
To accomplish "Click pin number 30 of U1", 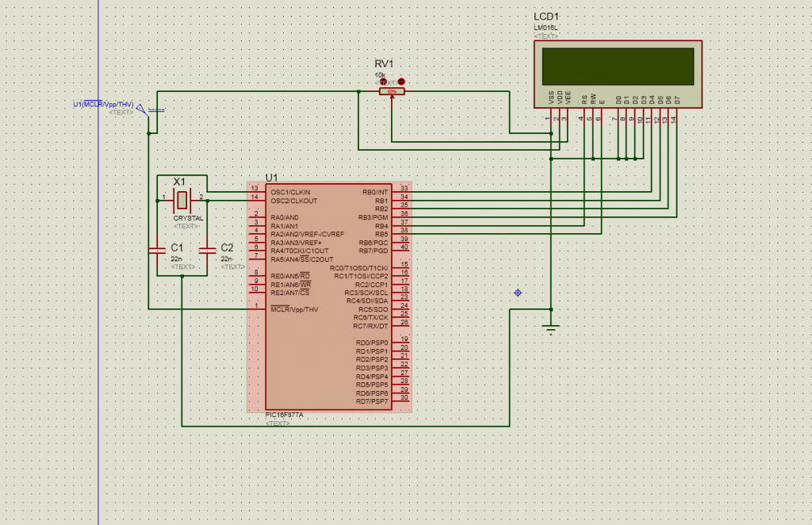I will click(404, 397).
